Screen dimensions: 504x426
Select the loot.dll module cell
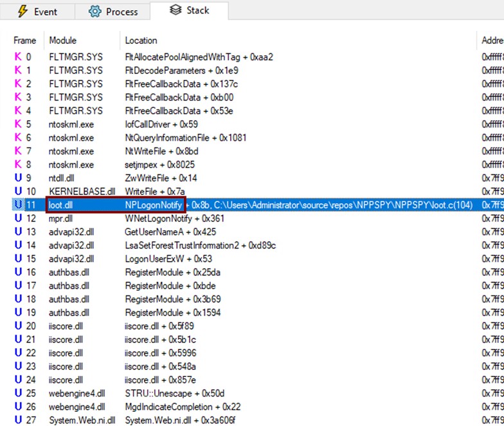click(60, 205)
